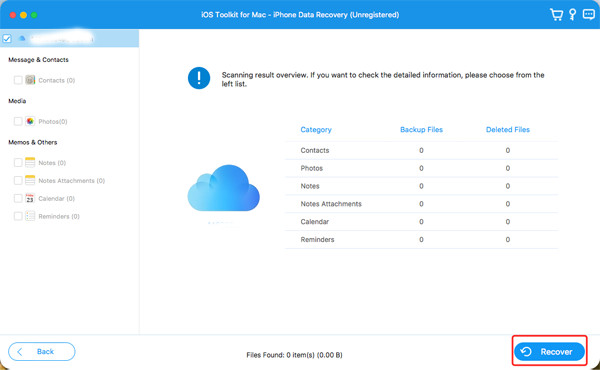Screen dimensions: 600x370
Task: Click the Photos row in the table
Action: [x=422, y=168]
